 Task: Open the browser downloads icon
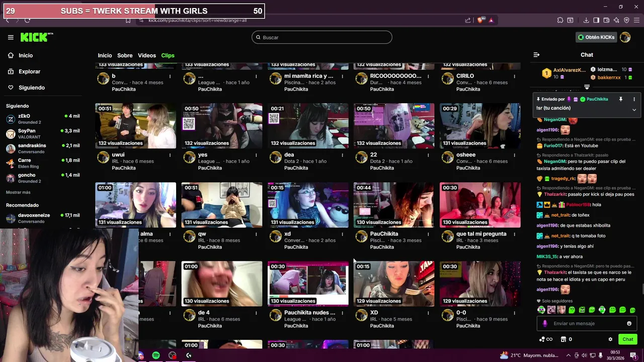click(586, 20)
